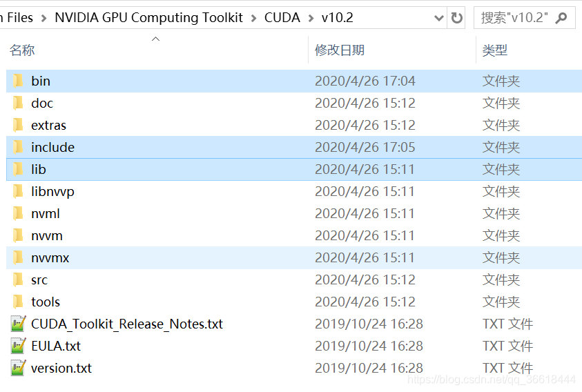Go to CUDA breadcrumb folder
This screenshot has height=392, width=582.
point(282,18)
